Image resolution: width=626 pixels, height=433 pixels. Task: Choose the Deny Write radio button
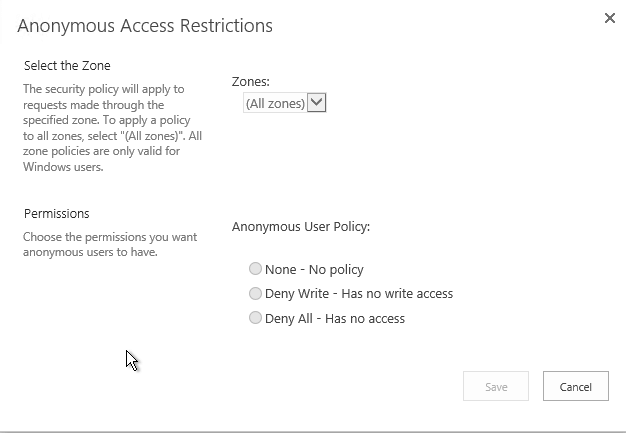256,294
